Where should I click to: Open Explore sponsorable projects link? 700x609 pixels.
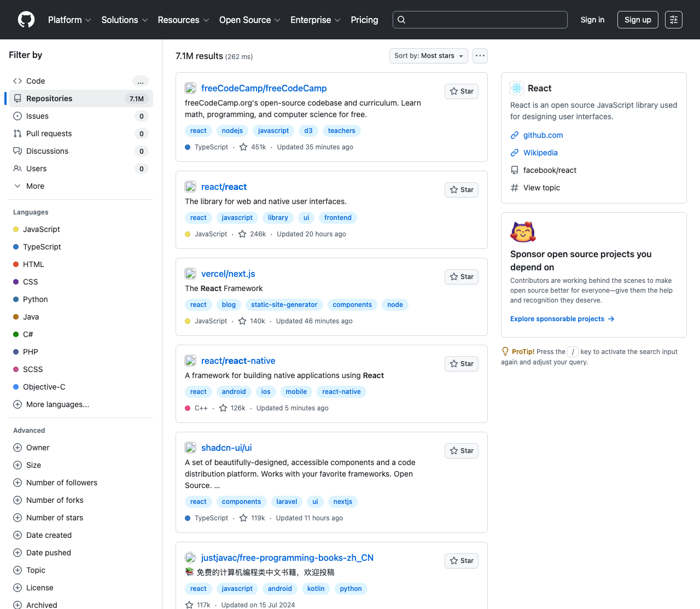coord(562,319)
